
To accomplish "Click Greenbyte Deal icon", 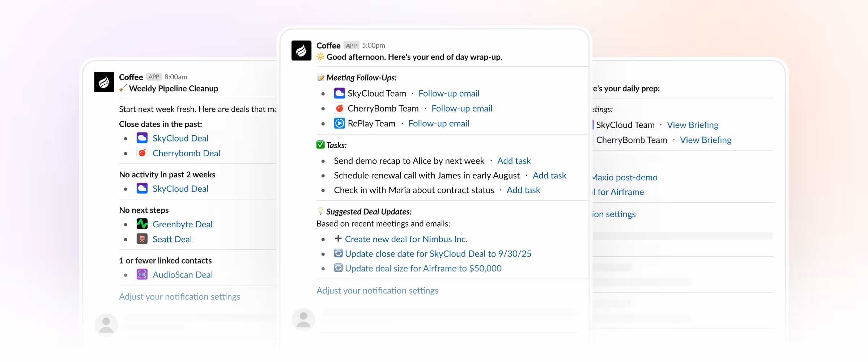I will [142, 224].
